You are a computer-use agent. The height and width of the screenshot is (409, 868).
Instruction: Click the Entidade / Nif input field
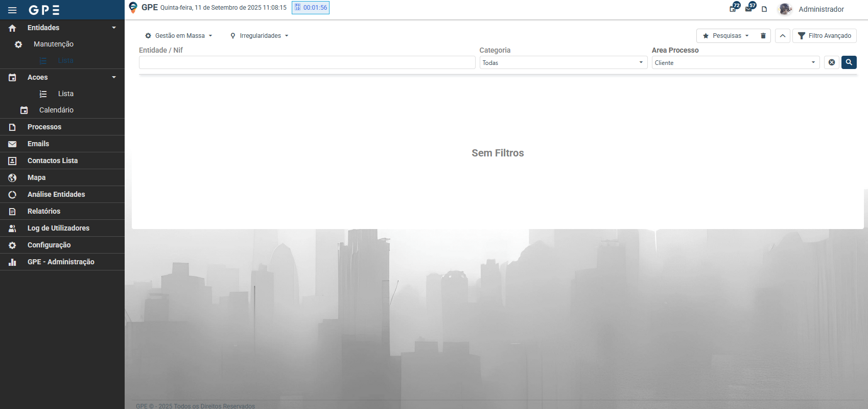pos(307,62)
